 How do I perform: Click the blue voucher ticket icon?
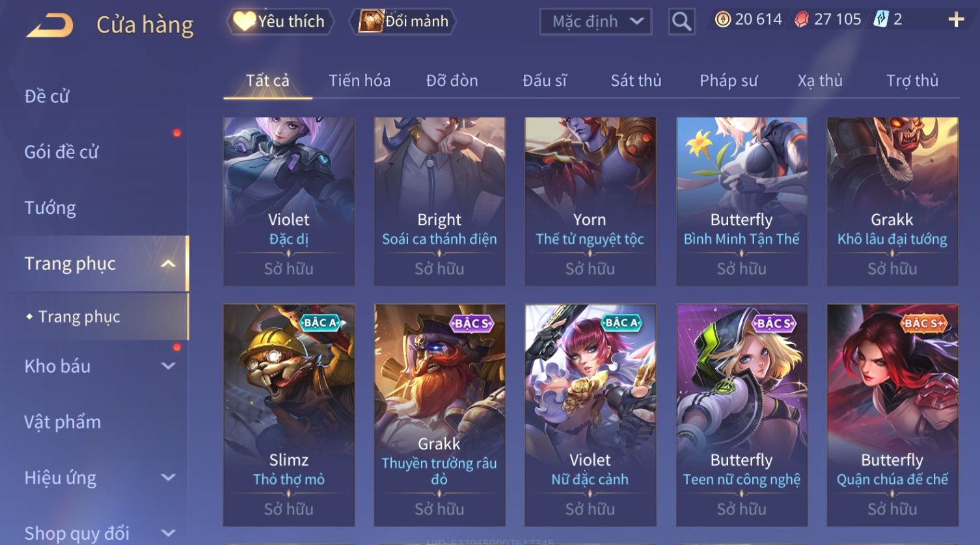[880, 20]
